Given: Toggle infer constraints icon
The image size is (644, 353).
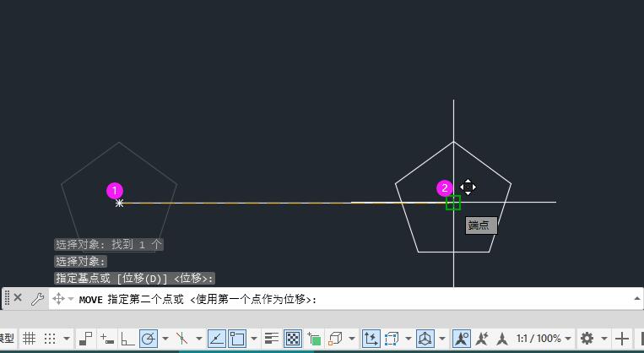Looking at the screenshot, I should 86,339.
